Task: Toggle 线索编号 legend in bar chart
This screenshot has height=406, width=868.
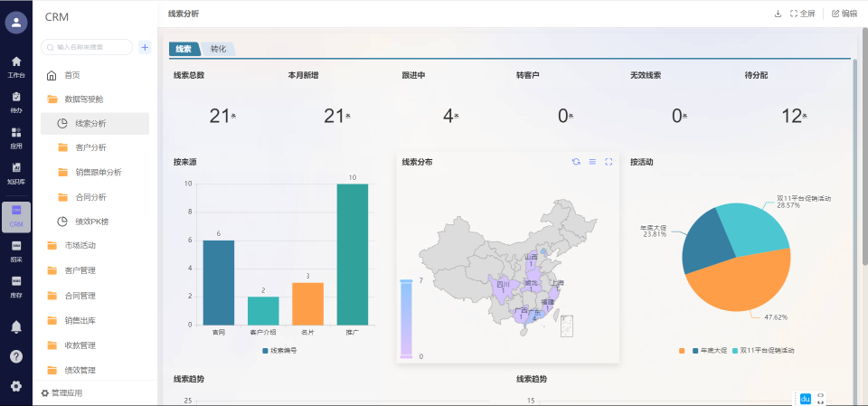Action: pos(282,350)
